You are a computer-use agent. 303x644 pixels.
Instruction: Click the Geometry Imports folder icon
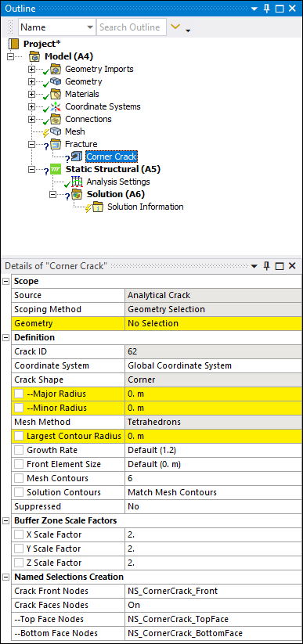56,69
